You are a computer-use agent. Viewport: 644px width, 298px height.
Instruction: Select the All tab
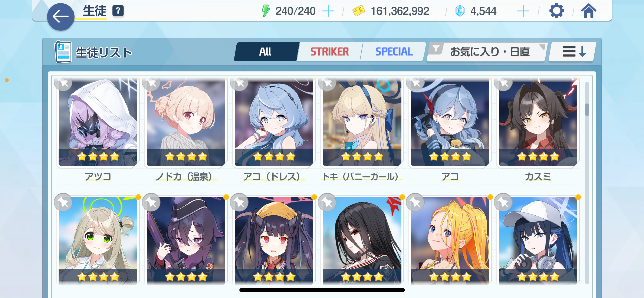tap(265, 52)
